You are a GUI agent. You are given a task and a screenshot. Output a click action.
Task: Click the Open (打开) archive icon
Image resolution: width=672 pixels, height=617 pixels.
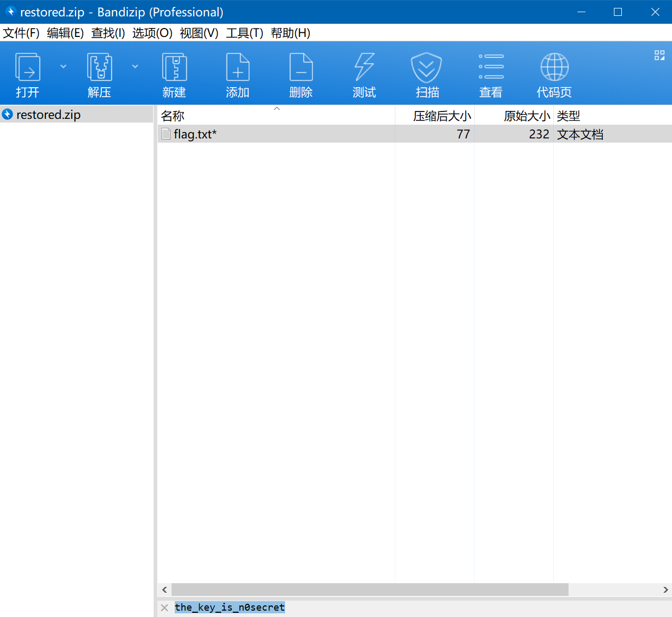pos(27,68)
